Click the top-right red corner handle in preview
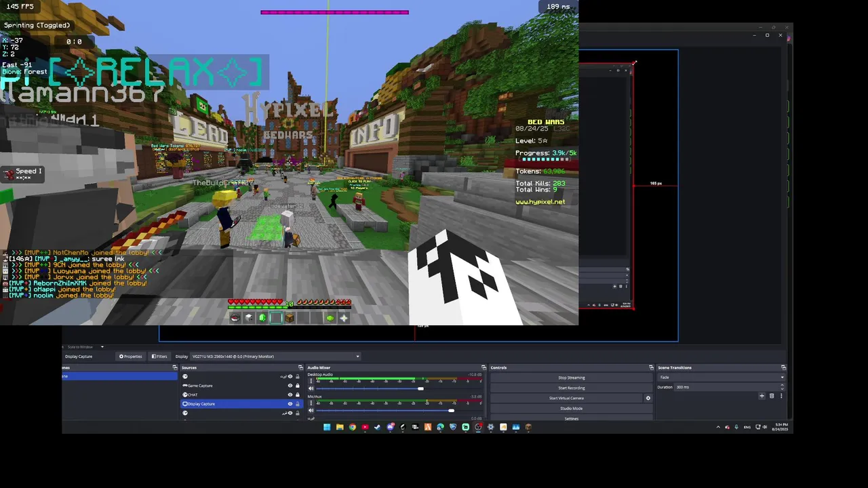 point(633,64)
